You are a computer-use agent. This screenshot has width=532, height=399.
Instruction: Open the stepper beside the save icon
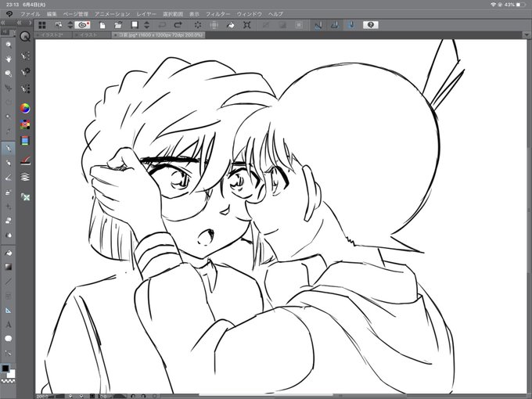pyautogui.click(x=146, y=25)
